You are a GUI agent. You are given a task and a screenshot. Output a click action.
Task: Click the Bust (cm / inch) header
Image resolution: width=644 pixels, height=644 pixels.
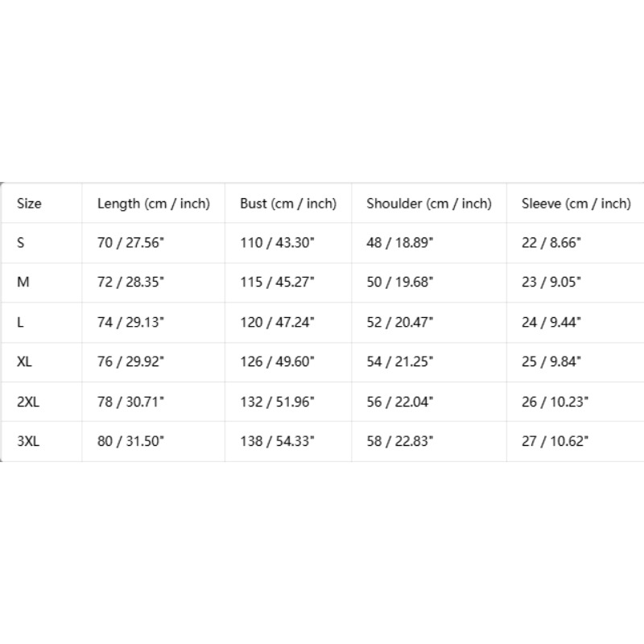tap(288, 204)
